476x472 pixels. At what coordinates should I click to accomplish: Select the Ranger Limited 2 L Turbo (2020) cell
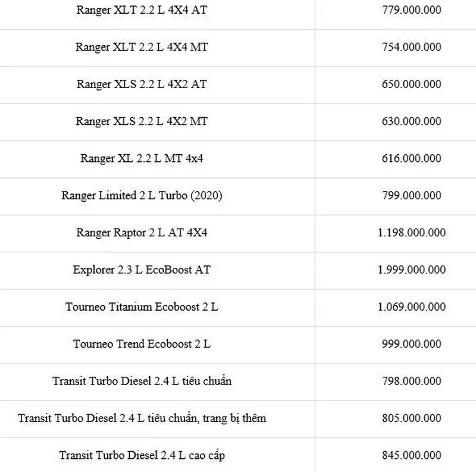(142, 195)
